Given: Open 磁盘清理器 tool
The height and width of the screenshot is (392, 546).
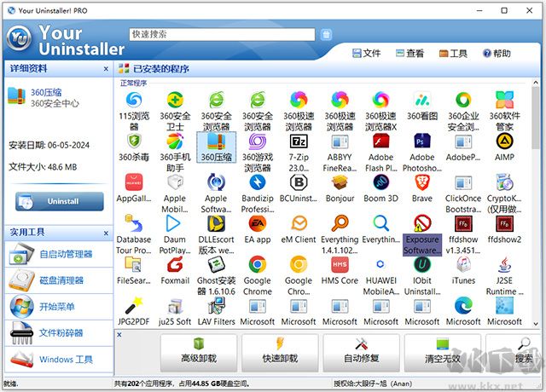Looking at the screenshot, I should [x=59, y=280].
